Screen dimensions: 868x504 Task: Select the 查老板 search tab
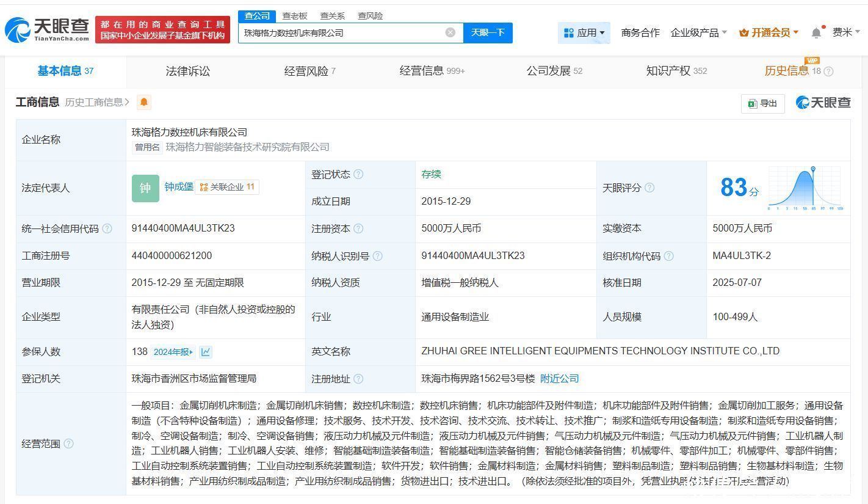(295, 16)
